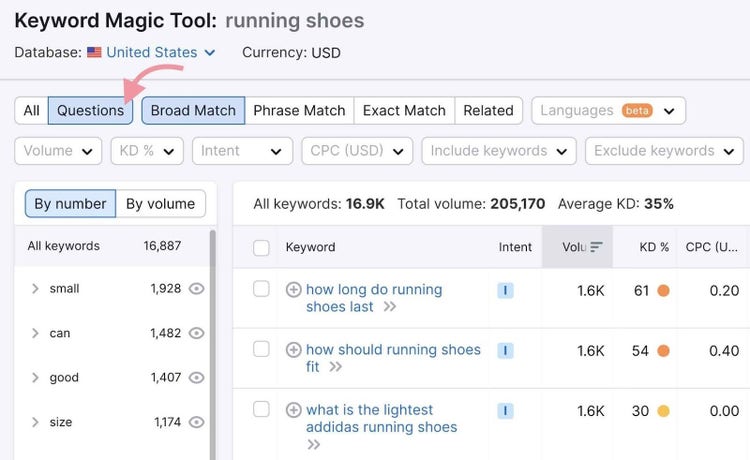Open the KD % filter dropdown

click(147, 151)
